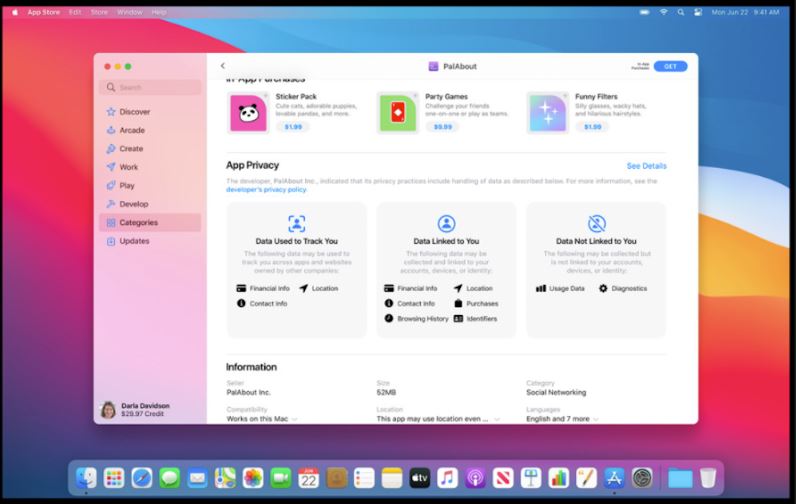796x504 pixels.
Task: Open Apple TV from the Dock
Action: (419, 478)
